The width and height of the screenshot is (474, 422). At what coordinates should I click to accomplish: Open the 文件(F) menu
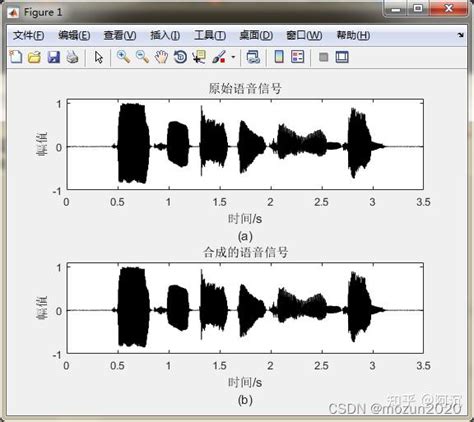(29, 35)
